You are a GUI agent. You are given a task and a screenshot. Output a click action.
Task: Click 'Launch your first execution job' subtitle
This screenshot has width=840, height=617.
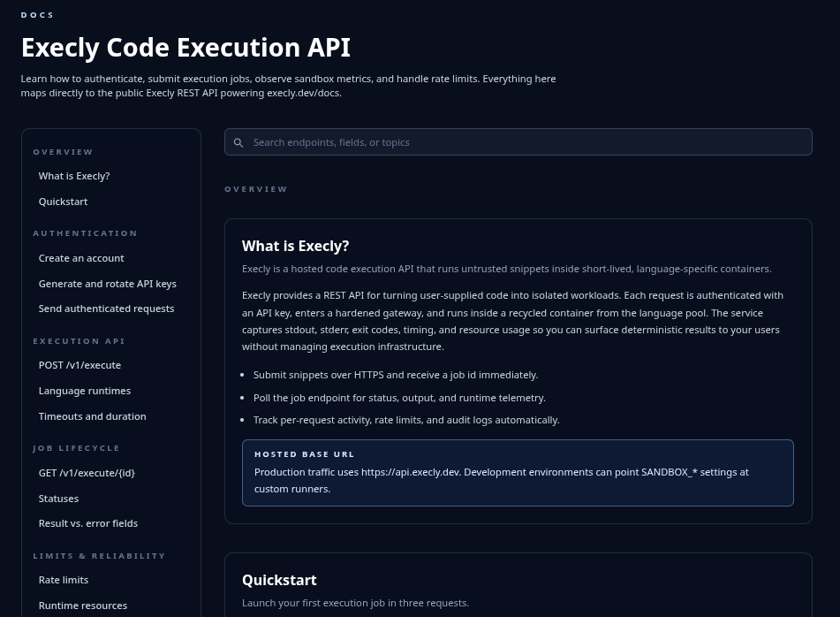[x=355, y=603]
